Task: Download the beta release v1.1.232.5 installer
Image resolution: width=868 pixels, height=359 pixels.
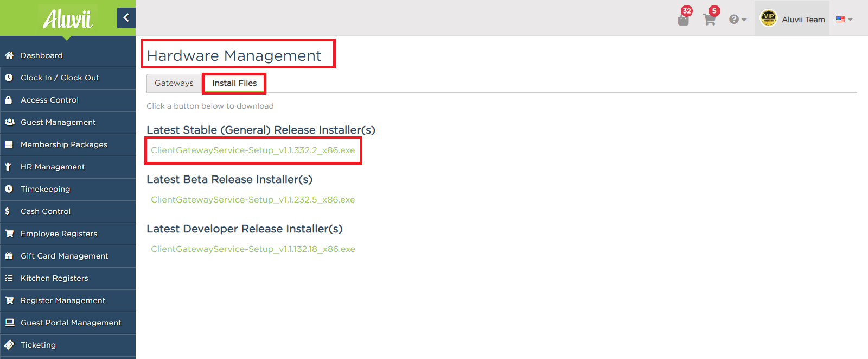Action: [x=253, y=200]
